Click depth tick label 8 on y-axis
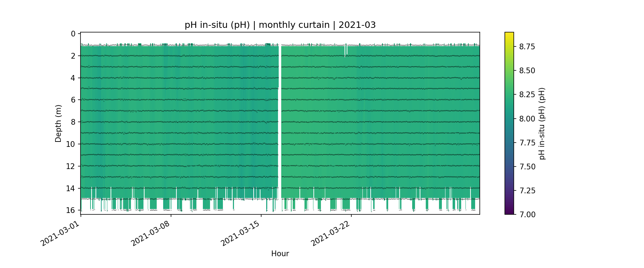This screenshot has width=644, height=268. [x=73, y=122]
